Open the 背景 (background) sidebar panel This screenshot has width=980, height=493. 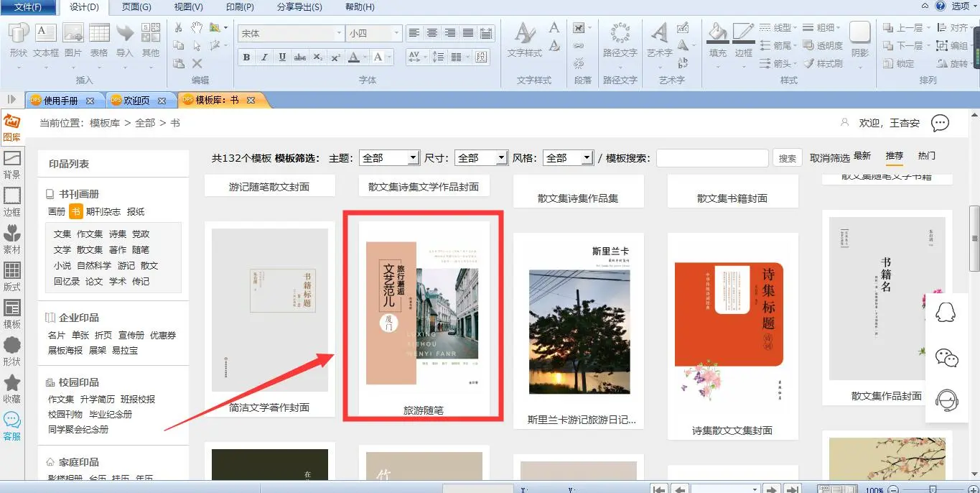12,165
